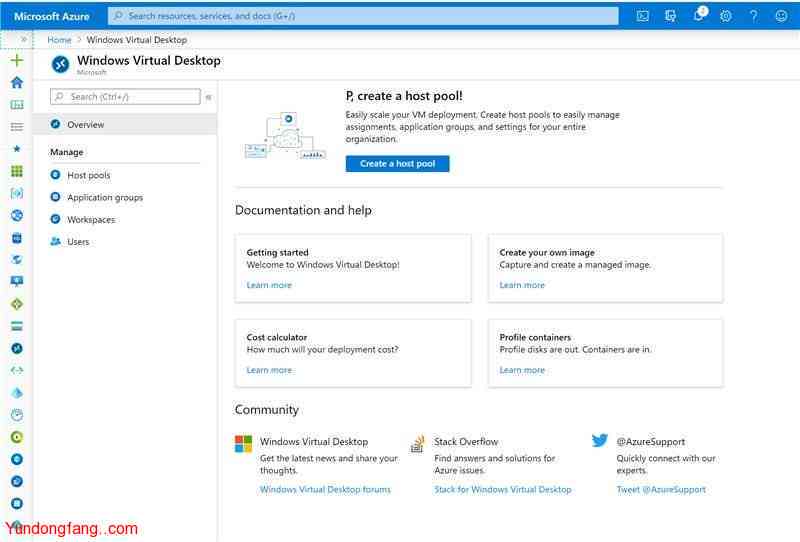
Task: Open Load balancers green diamond icon
Action: pos(17,304)
